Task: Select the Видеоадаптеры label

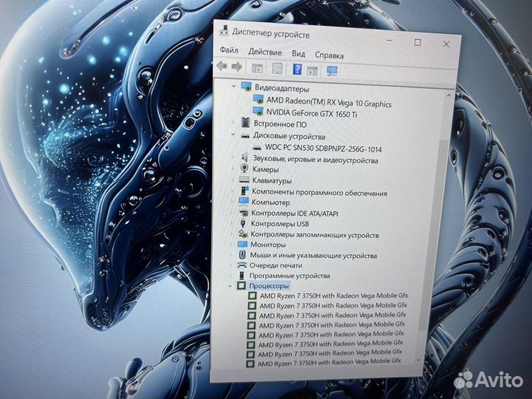Action: tap(282, 89)
